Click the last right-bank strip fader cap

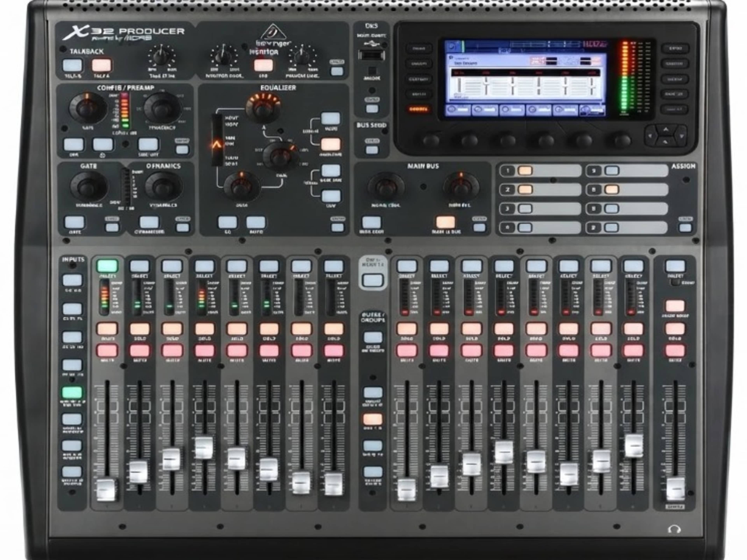[634, 446]
